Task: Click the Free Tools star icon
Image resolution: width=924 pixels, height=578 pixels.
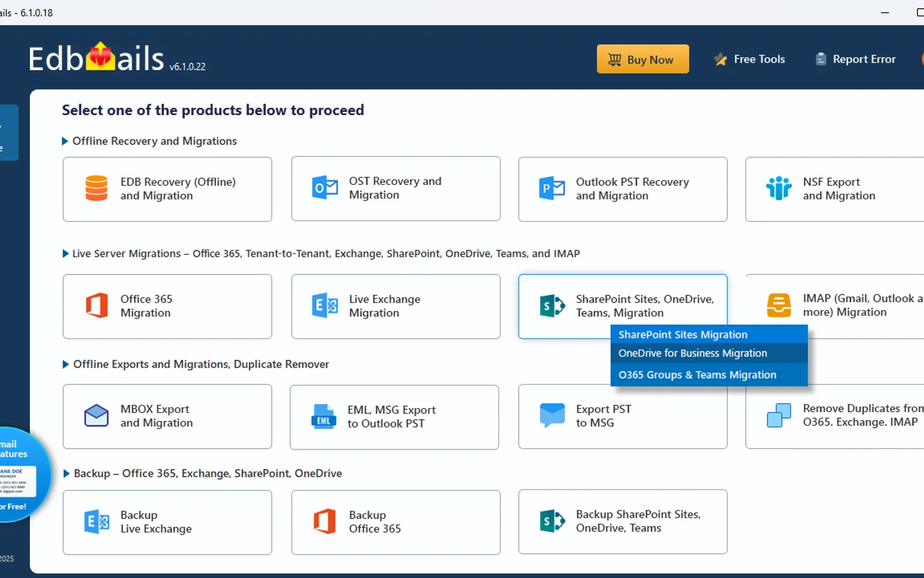Action: pyautogui.click(x=720, y=59)
